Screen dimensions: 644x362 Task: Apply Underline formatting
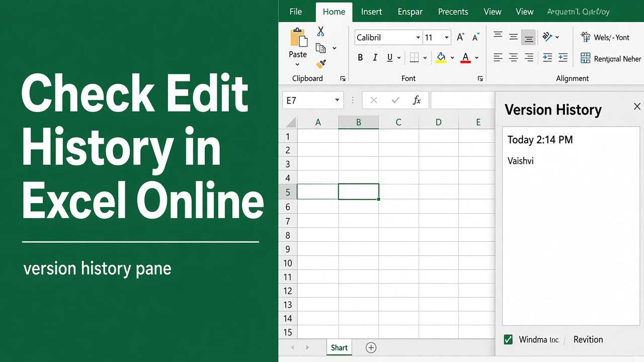pyautogui.click(x=389, y=58)
